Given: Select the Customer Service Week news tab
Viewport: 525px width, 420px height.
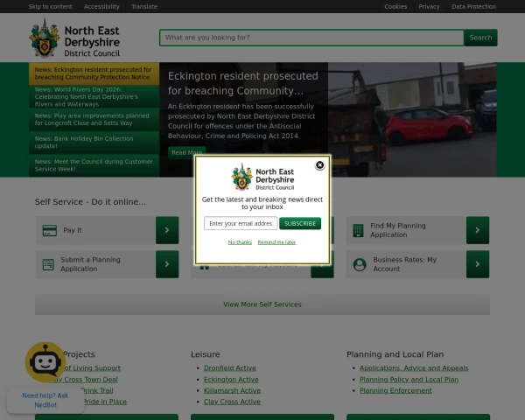Looking at the screenshot, I should coord(94,165).
